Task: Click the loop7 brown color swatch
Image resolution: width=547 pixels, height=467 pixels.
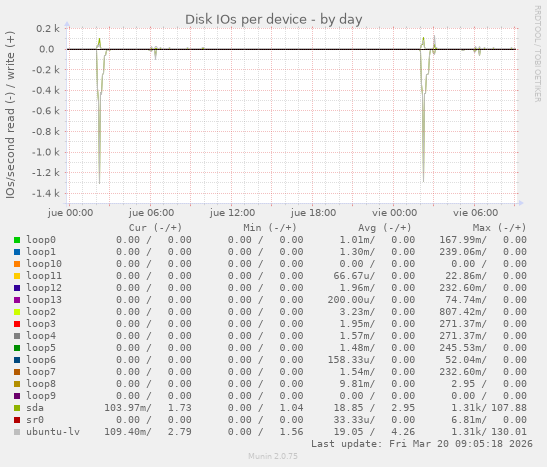Action: (x=17, y=372)
